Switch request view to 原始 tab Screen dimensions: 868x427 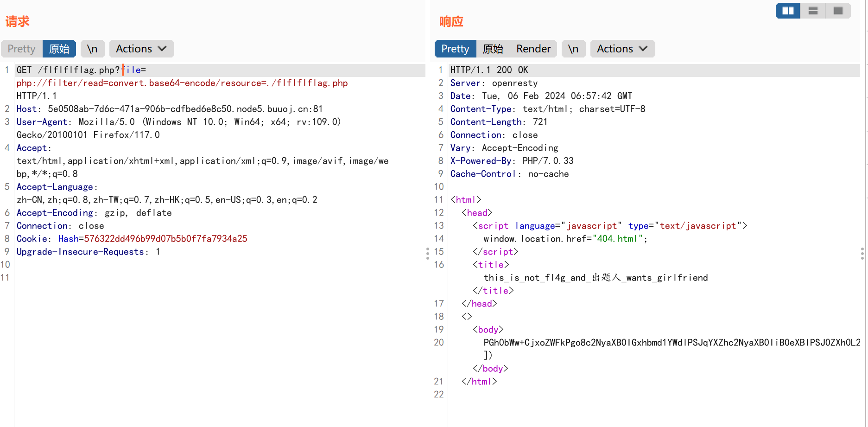click(x=59, y=49)
